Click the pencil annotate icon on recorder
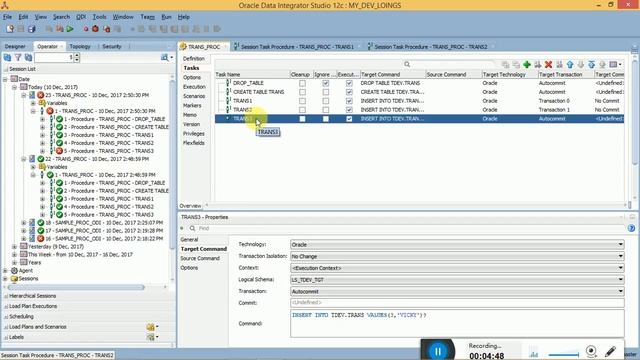Screen dimensions: 640x360 [610, 351]
